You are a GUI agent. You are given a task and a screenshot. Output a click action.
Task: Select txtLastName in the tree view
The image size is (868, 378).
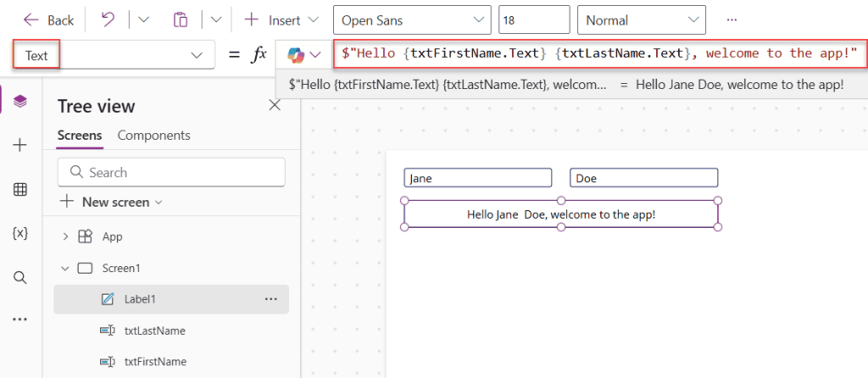point(154,331)
